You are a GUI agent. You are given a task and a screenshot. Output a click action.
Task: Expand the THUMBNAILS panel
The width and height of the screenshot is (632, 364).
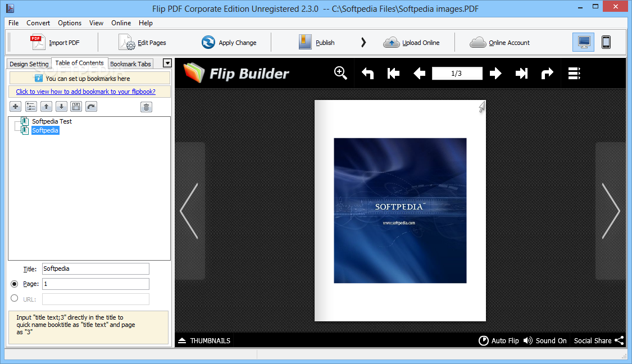coord(204,340)
